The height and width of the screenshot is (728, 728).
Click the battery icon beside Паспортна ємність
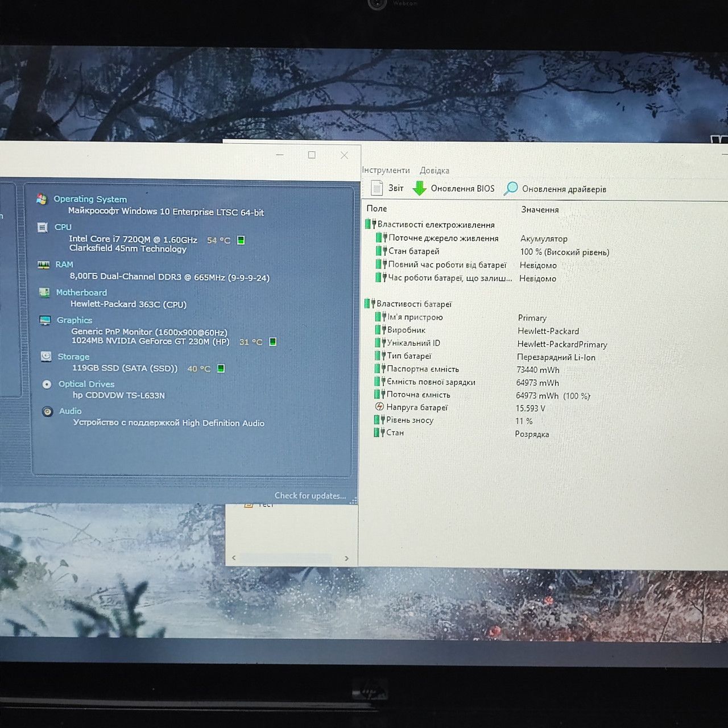coord(380,369)
